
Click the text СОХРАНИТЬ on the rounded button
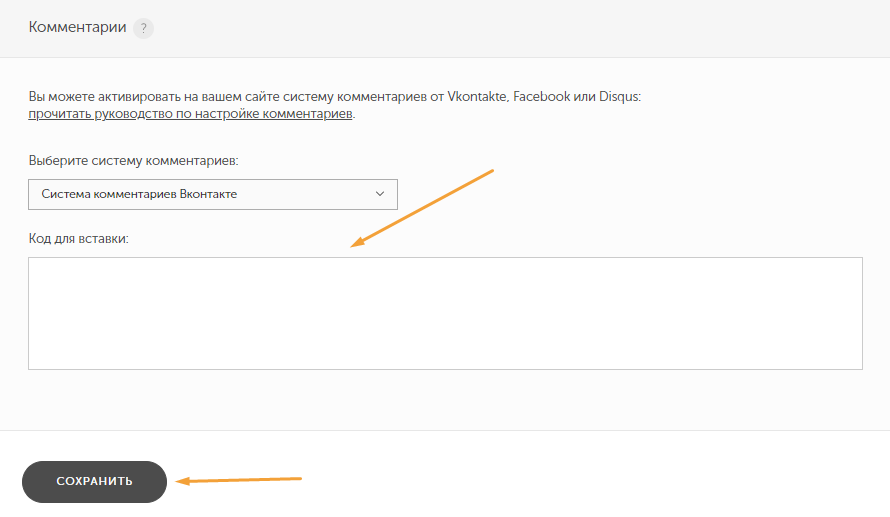(94, 481)
